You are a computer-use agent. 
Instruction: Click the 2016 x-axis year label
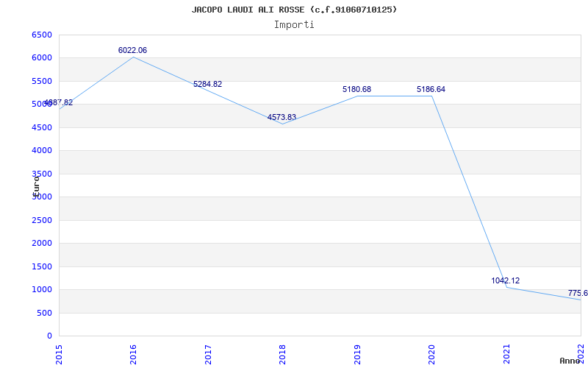tap(134, 353)
